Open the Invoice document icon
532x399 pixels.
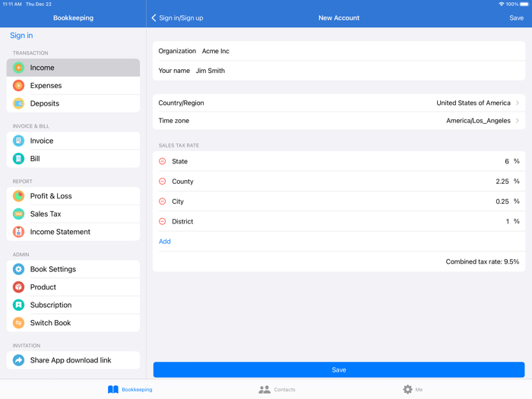19,141
